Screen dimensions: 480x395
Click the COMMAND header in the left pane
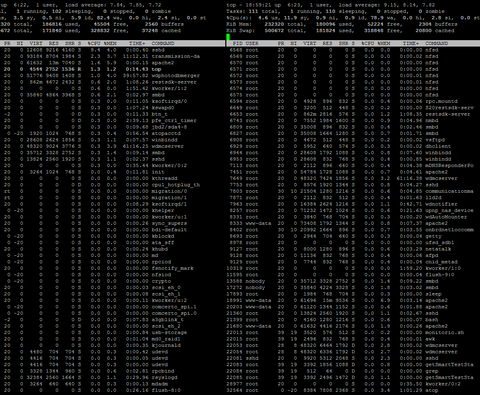(163, 43)
